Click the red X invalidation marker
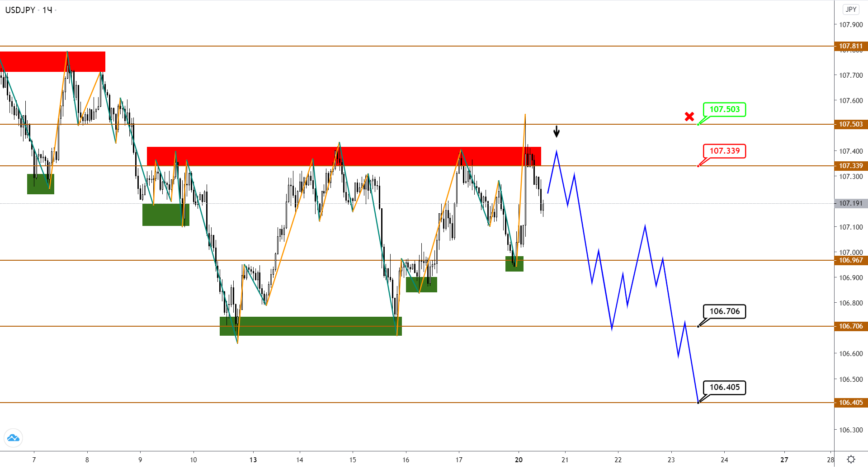The image size is (868, 469). 689,117
